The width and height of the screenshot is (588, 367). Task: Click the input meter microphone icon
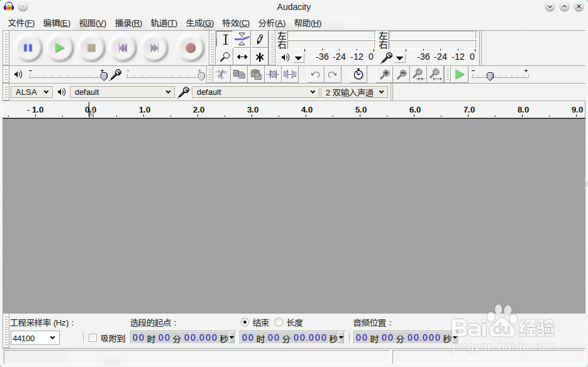coord(386,57)
